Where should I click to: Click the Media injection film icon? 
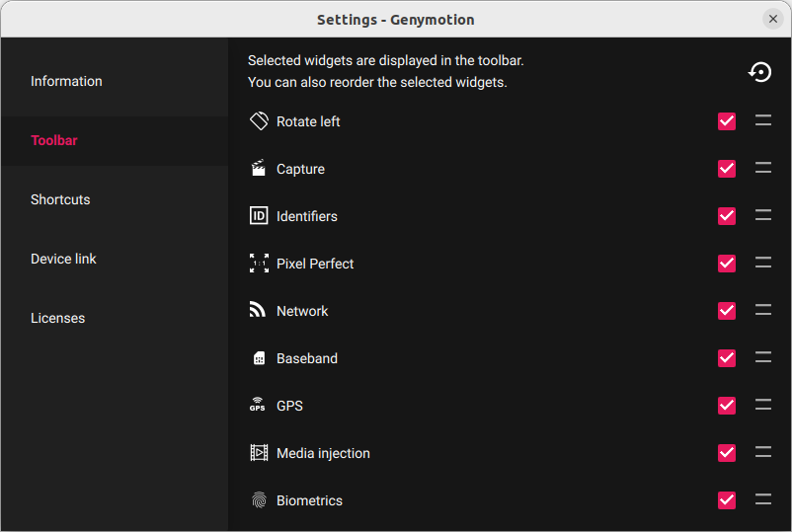point(259,453)
